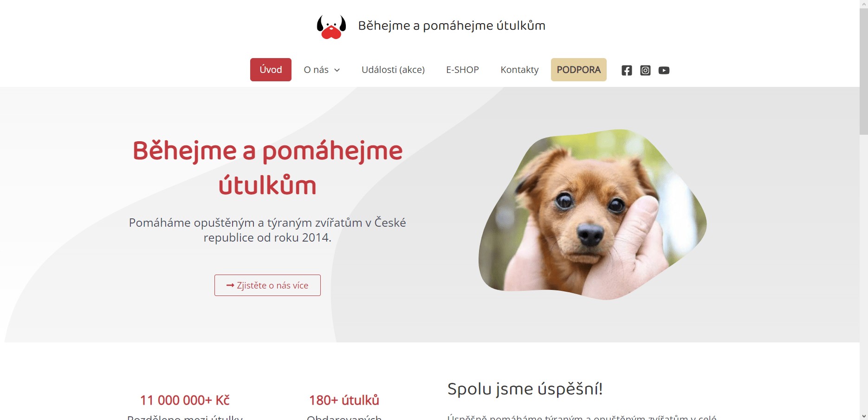Click the Spolu jsme úspěšní! heading
The image size is (868, 420).
525,389
